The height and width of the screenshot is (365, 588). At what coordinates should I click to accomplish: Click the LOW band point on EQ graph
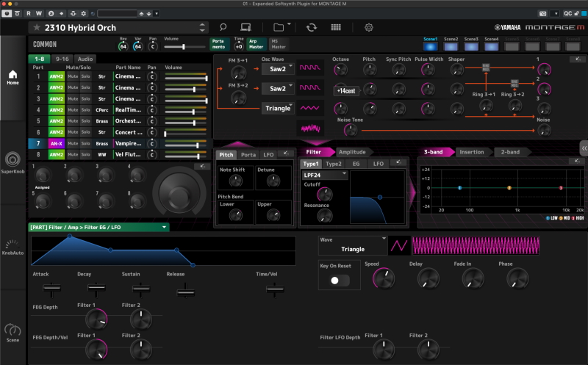(459, 188)
